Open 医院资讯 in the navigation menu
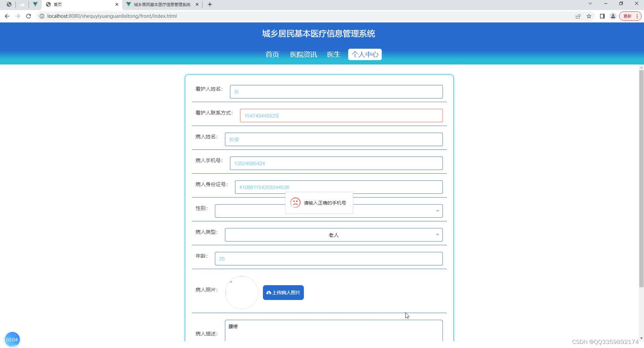This screenshot has height=348, width=644. 304,54
